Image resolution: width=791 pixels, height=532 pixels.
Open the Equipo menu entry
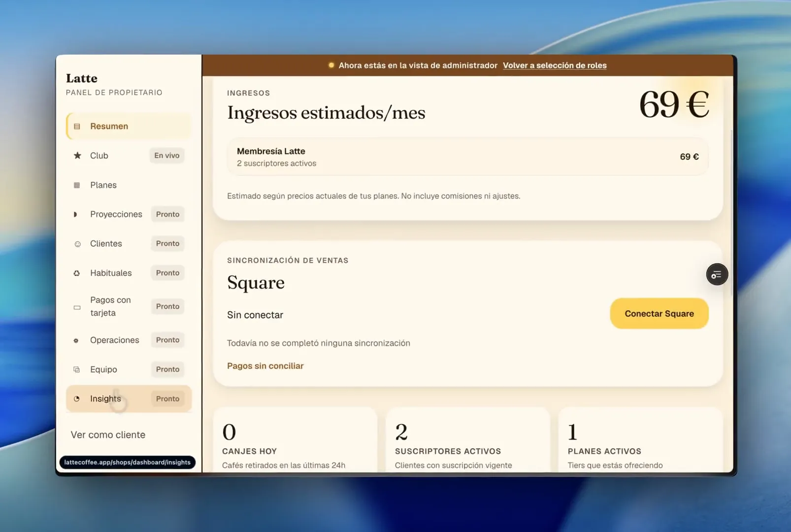(129, 369)
